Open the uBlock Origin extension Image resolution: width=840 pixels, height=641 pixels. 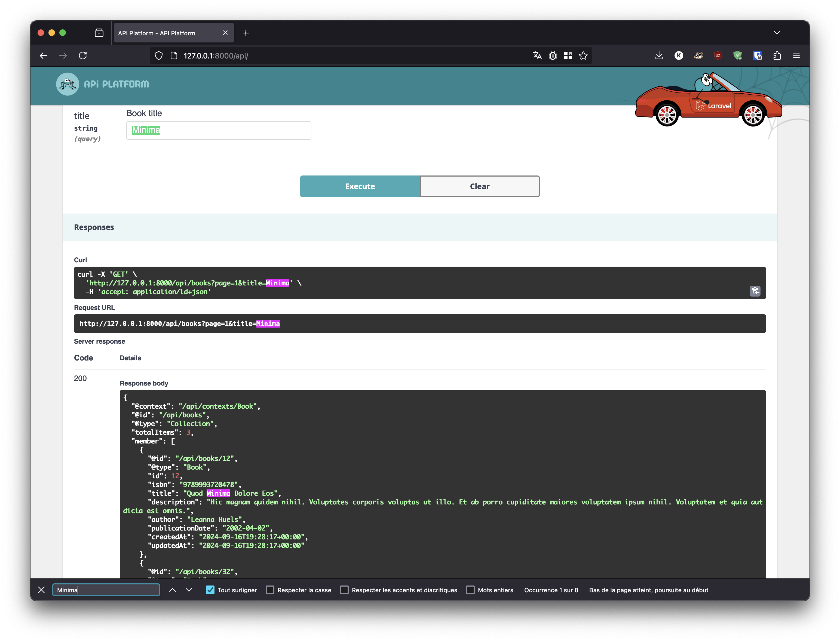coord(718,56)
